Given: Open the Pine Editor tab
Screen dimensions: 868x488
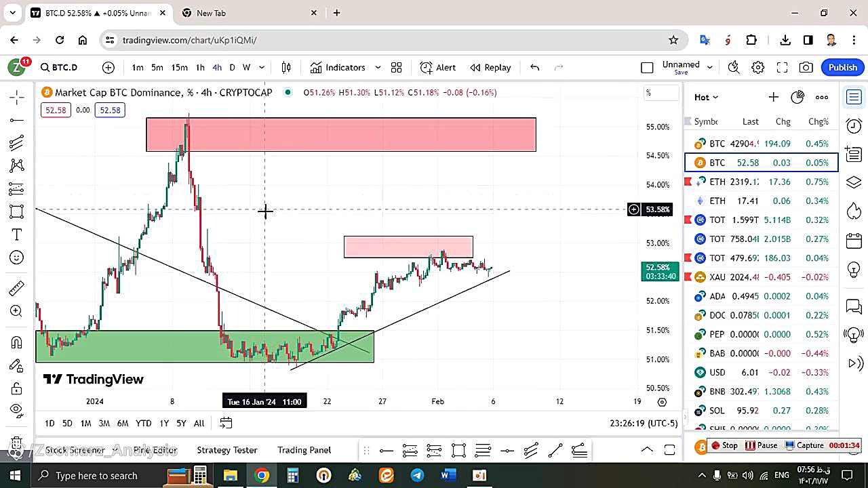Looking at the screenshot, I should coord(155,449).
